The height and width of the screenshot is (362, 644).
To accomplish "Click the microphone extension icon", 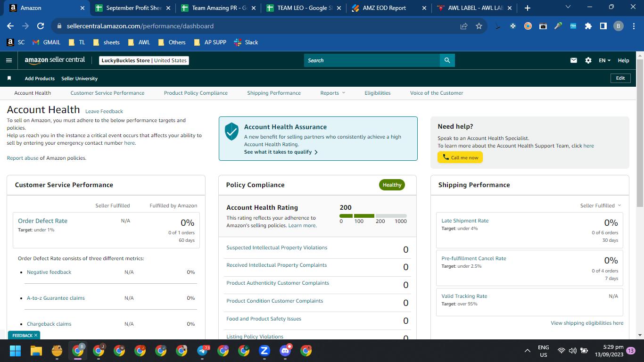I will pyautogui.click(x=558, y=26).
